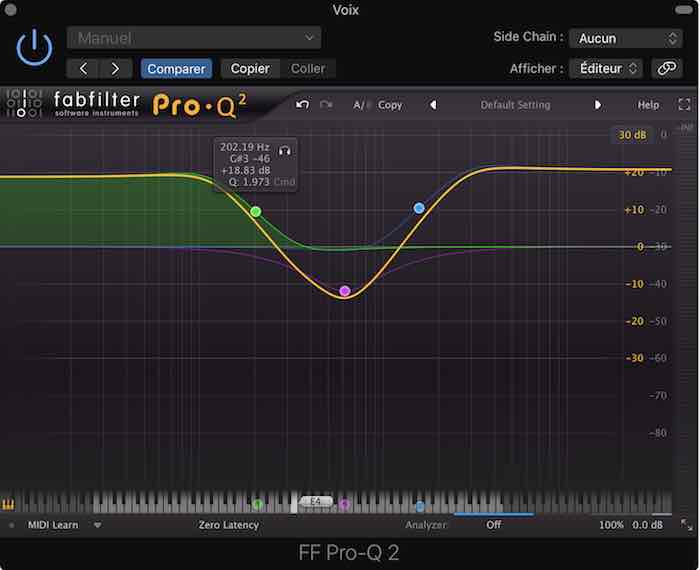Go to next preset with right chevron
This screenshot has width=700, height=570.
(115, 69)
